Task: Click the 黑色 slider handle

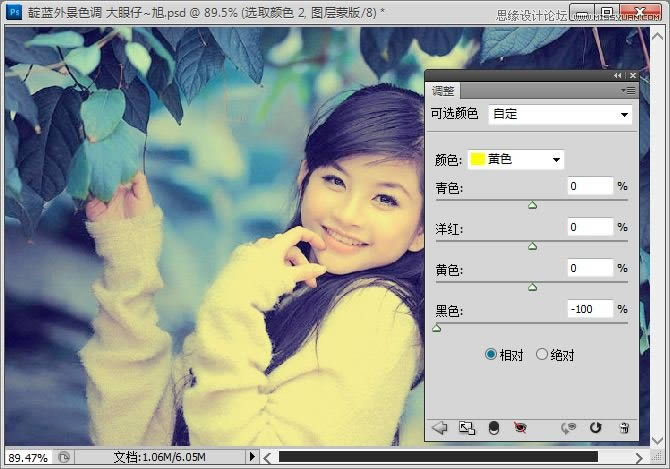Action: tap(436, 327)
